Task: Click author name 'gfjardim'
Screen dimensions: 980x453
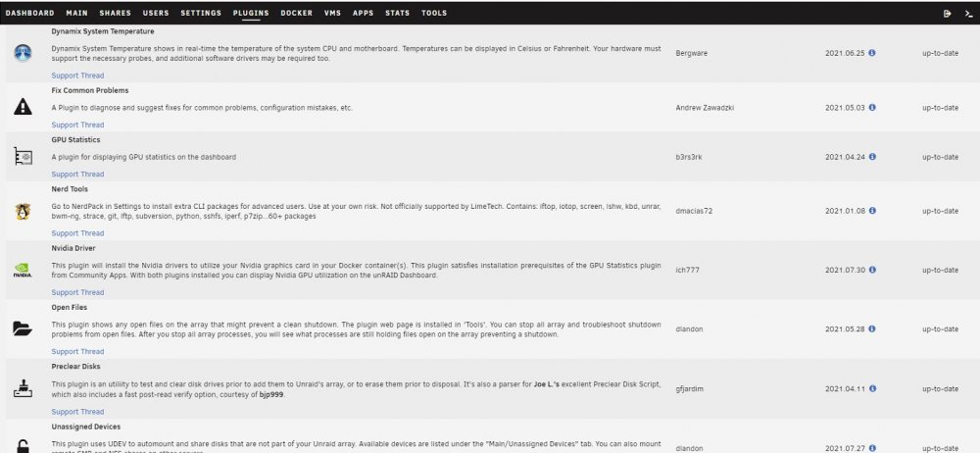Action: pyautogui.click(x=691, y=389)
